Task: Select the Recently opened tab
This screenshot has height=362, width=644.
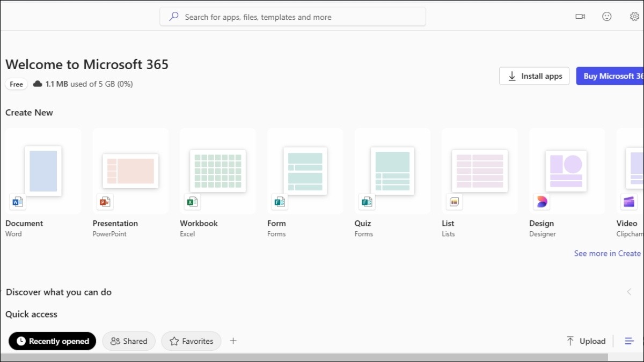Action: coord(53,341)
